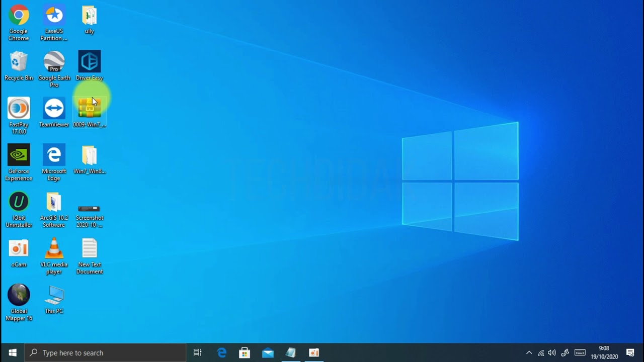Select the VLC media player icon

click(x=54, y=256)
